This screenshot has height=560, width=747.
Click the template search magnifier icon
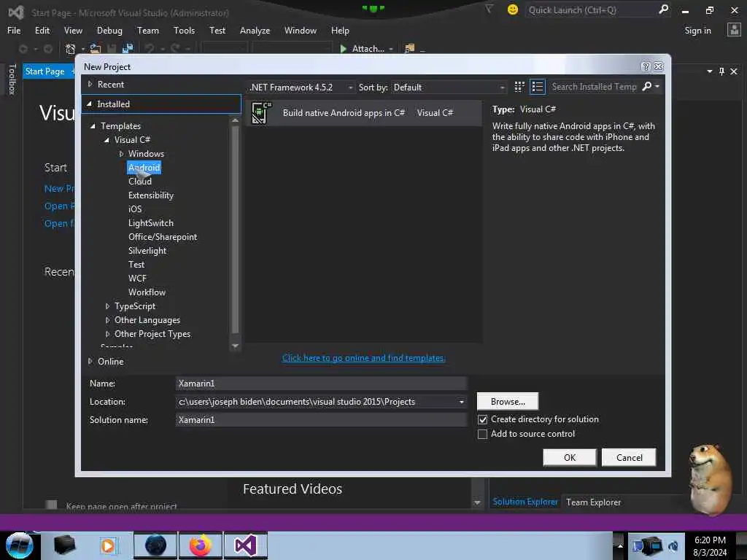point(647,87)
